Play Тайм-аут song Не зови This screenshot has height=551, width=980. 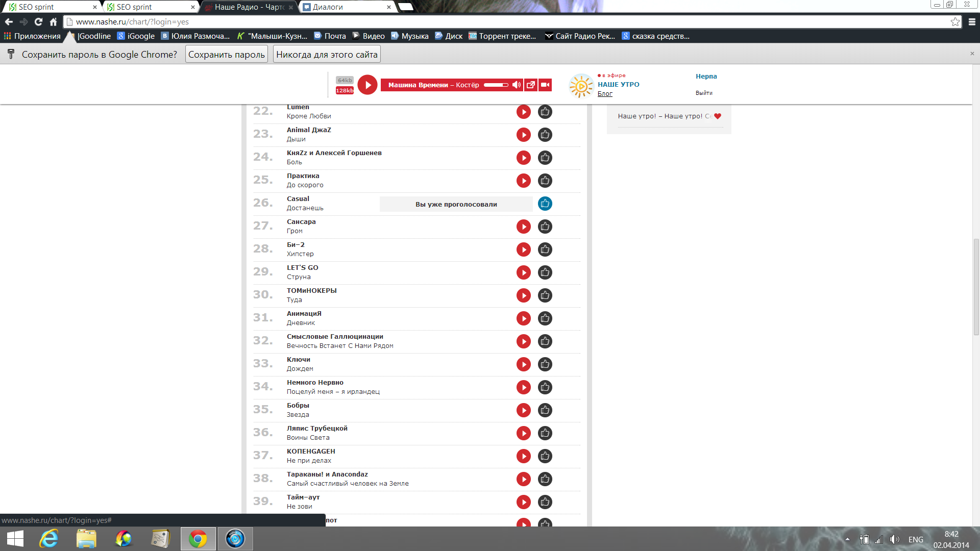523,502
